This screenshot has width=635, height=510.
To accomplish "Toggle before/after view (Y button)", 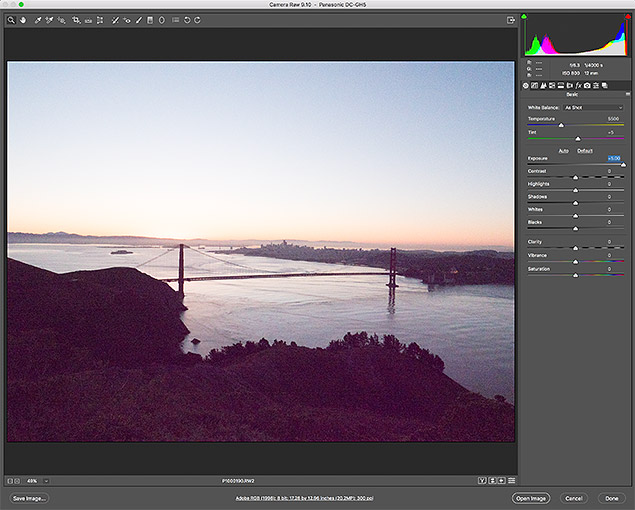I will (482, 481).
